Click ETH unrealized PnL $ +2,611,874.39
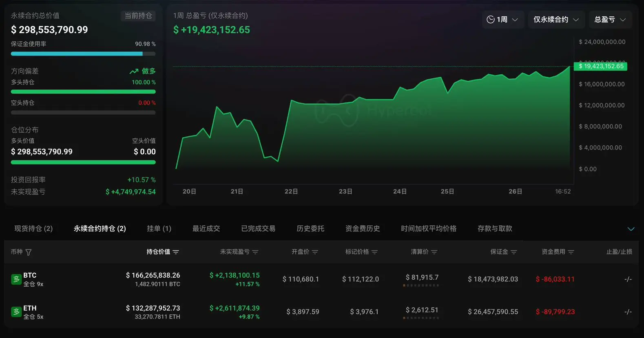Viewport: 644px width, 338px height. 235,308
